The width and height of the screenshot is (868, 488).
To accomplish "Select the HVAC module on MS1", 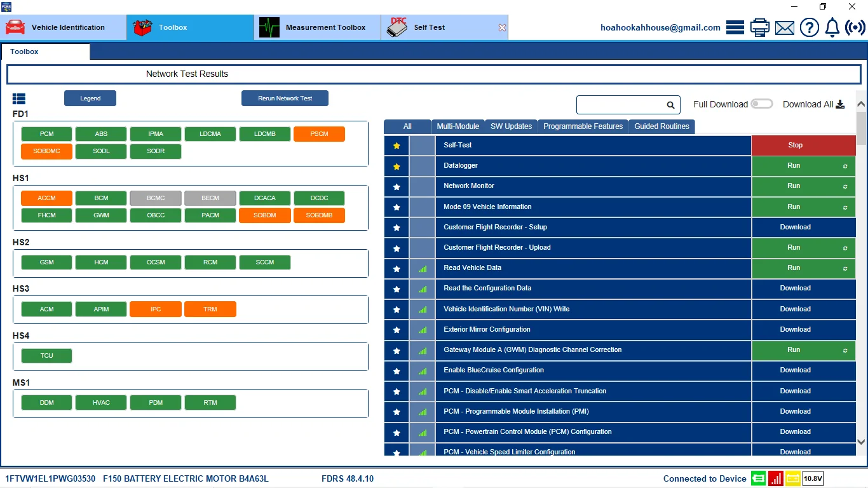I will (x=101, y=403).
